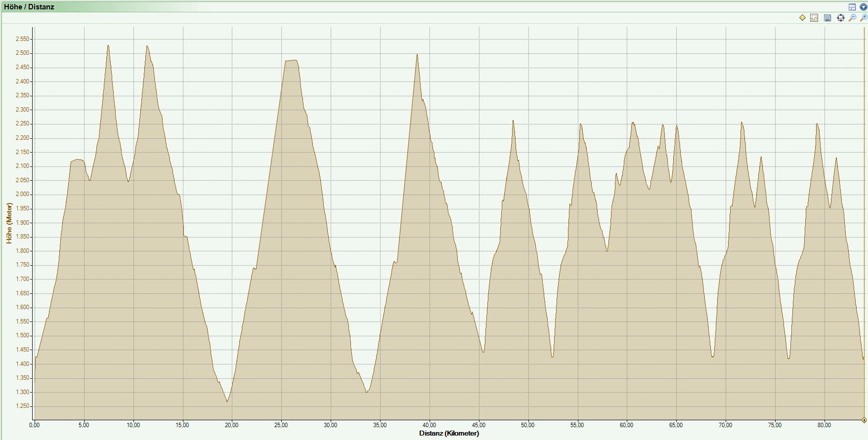868x440 pixels.
Task: Click the first highest peak near 7.5 km
Action: pyautogui.click(x=108, y=46)
